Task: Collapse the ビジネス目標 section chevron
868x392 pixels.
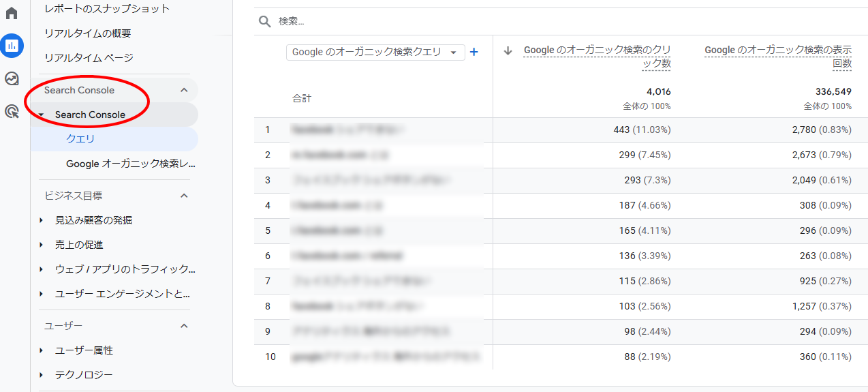Action: (x=183, y=196)
